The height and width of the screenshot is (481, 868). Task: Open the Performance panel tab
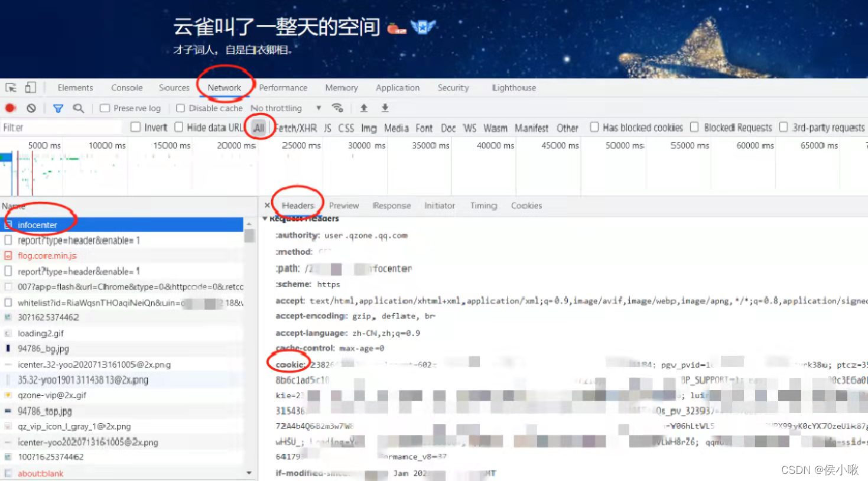tap(283, 88)
